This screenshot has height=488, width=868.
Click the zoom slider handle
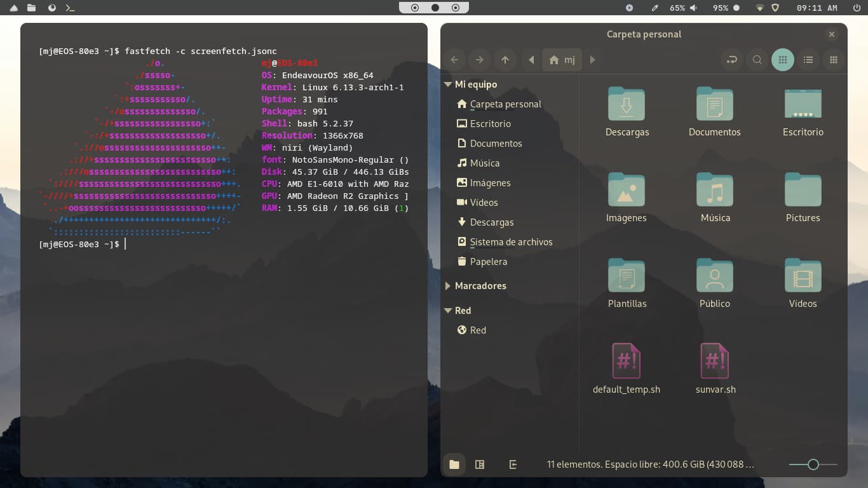813,464
